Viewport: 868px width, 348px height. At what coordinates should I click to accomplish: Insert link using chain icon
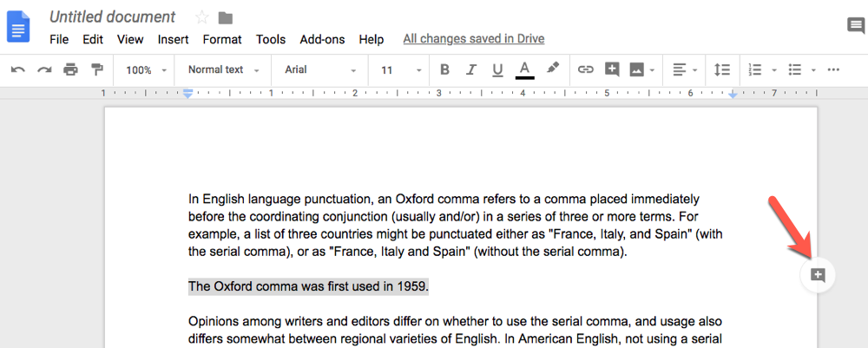(586, 69)
